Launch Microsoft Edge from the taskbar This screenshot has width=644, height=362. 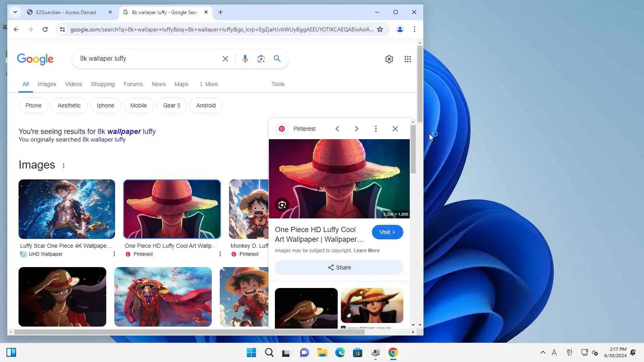(x=340, y=353)
